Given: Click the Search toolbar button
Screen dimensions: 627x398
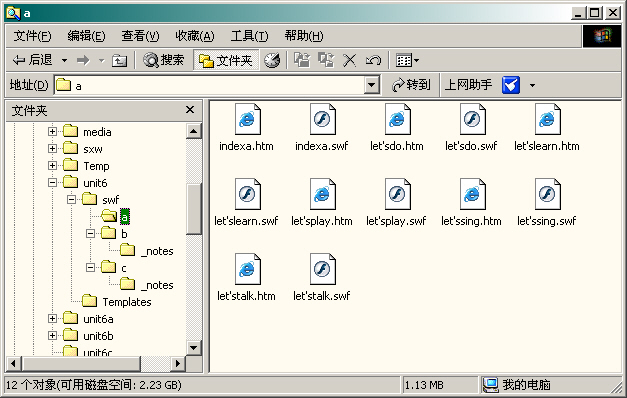Looking at the screenshot, I should click(x=164, y=60).
